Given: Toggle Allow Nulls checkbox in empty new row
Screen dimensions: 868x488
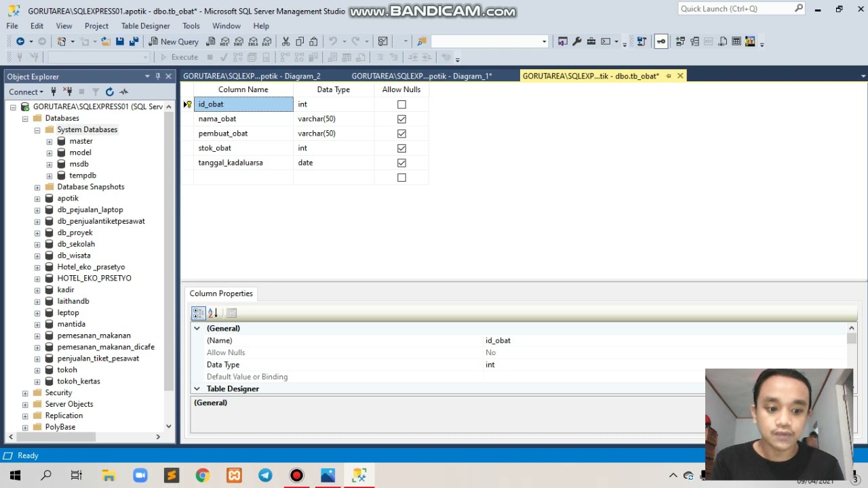Looking at the screenshot, I should pos(401,178).
